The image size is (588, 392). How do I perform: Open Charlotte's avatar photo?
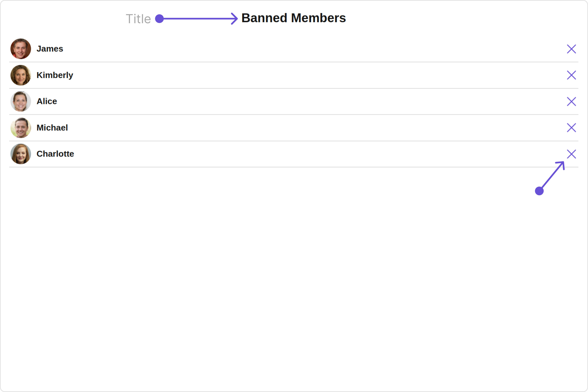point(21,154)
